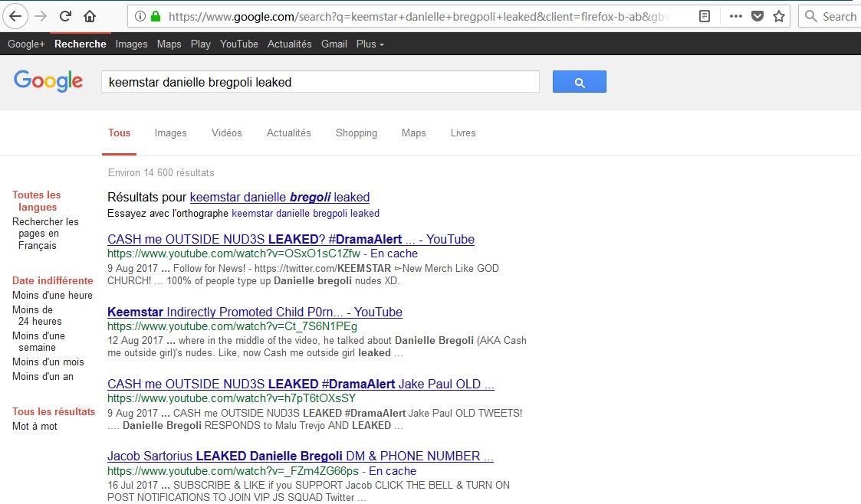Filter results to Moins d'une semaine
The width and height of the screenshot is (861, 504).
(38, 341)
